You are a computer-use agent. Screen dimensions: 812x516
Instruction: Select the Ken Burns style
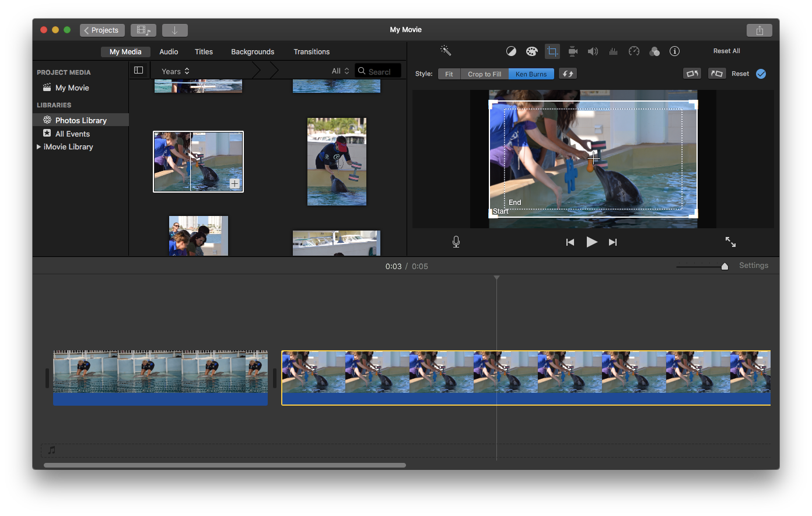pyautogui.click(x=531, y=74)
